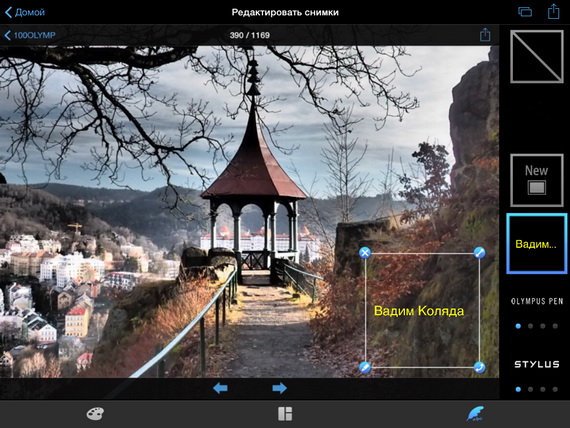Tap the share icon above the photo
570x428 pixels.
point(485,35)
